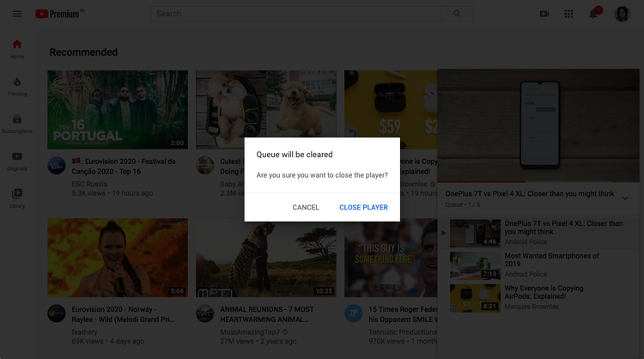Collapse the miniplayer queue chevron
This screenshot has height=359, width=644.
625,198
